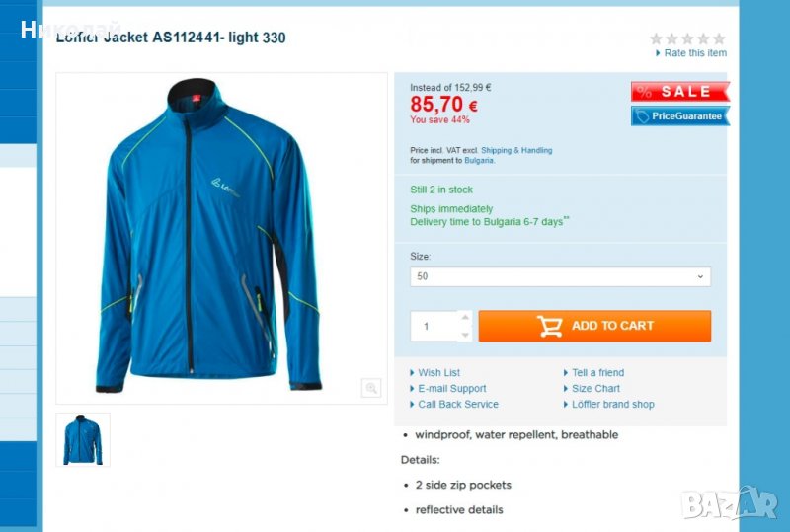
Task: Open the Size dropdown showing 50
Action: click(560, 276)
